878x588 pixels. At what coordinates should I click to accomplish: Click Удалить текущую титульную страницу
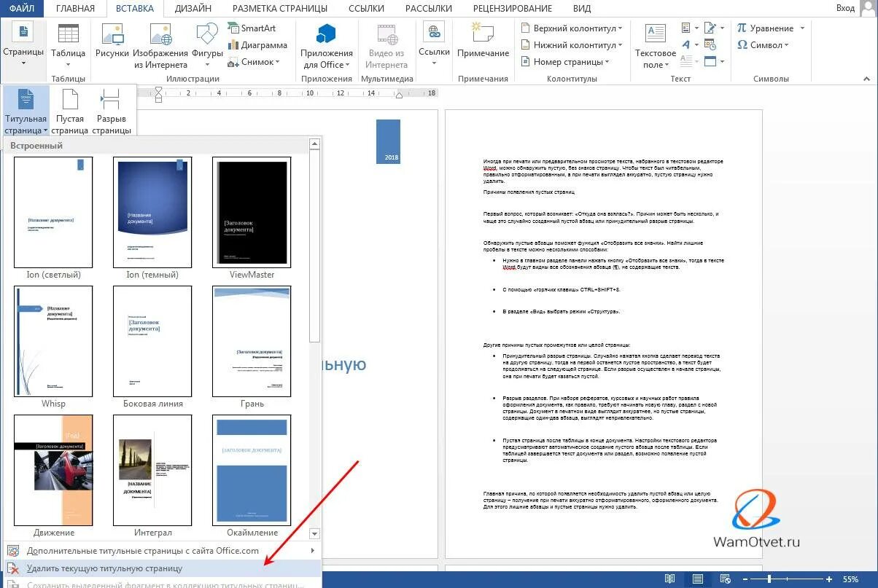[161, 568]
